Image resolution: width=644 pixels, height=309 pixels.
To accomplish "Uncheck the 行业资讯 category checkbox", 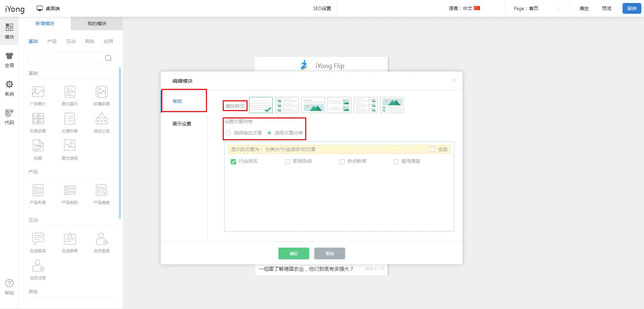I will 233,162.
